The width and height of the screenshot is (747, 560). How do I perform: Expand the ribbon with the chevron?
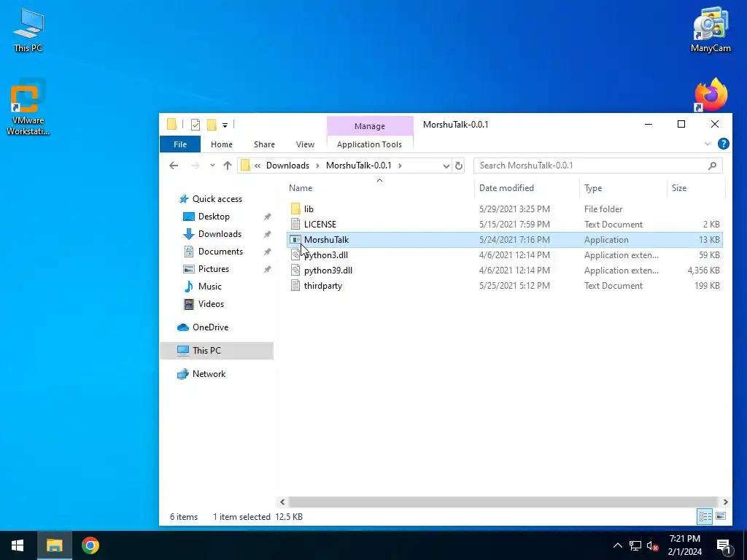click(x=708, y=144)
